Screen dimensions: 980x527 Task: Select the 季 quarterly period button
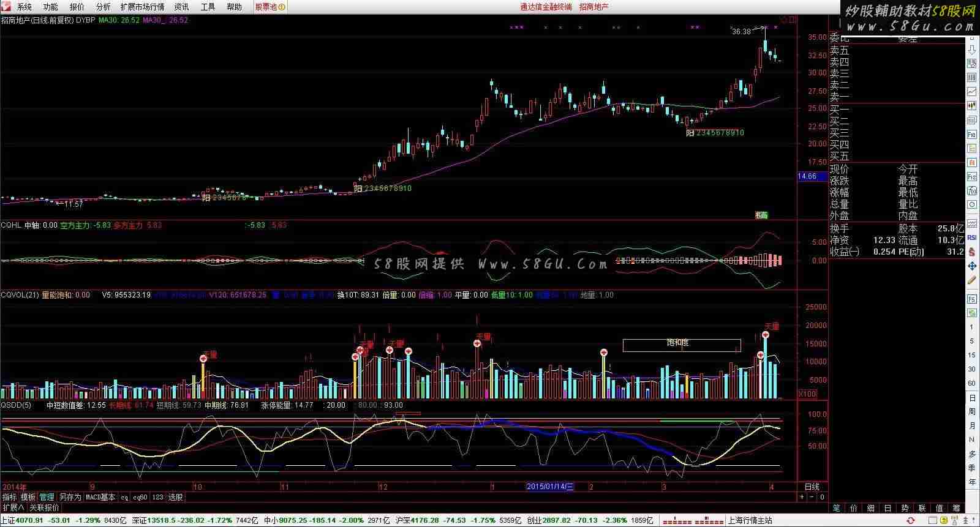972,468
